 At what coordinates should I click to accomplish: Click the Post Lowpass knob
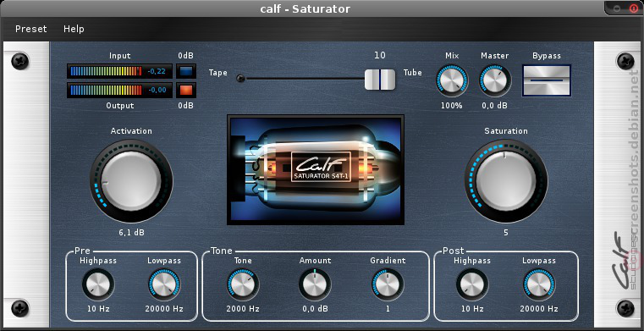click(x=539, y=284)
